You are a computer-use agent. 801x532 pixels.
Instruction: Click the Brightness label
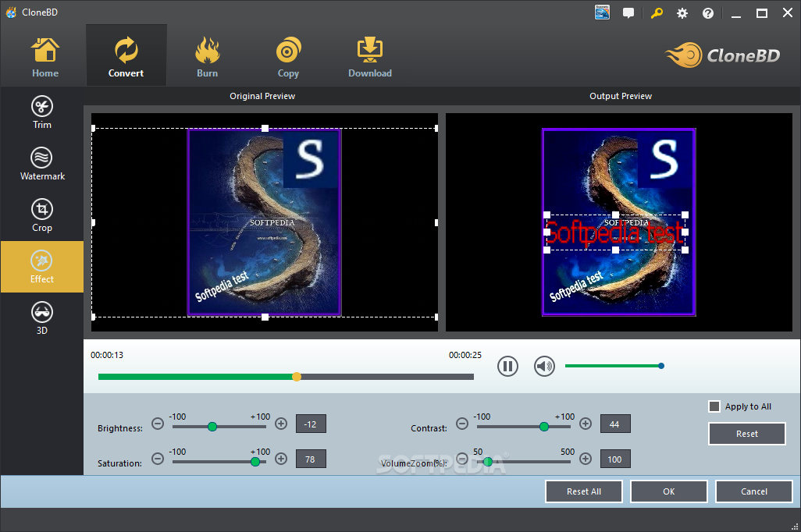(120, 428)
